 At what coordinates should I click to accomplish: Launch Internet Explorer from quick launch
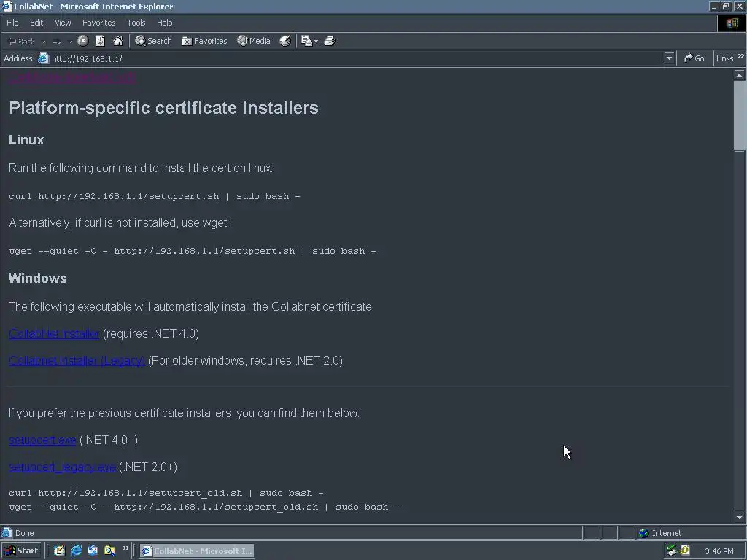pyautogui.click(x=76, y=551)
